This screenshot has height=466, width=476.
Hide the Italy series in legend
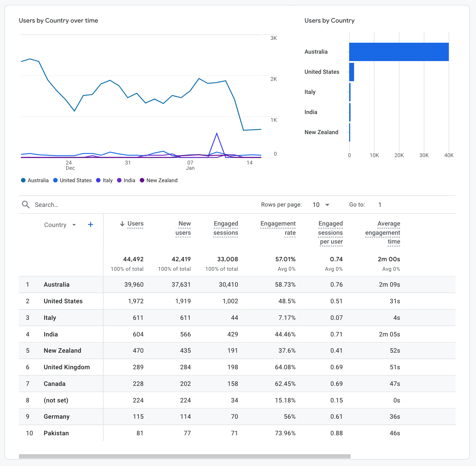pos(104,180)
